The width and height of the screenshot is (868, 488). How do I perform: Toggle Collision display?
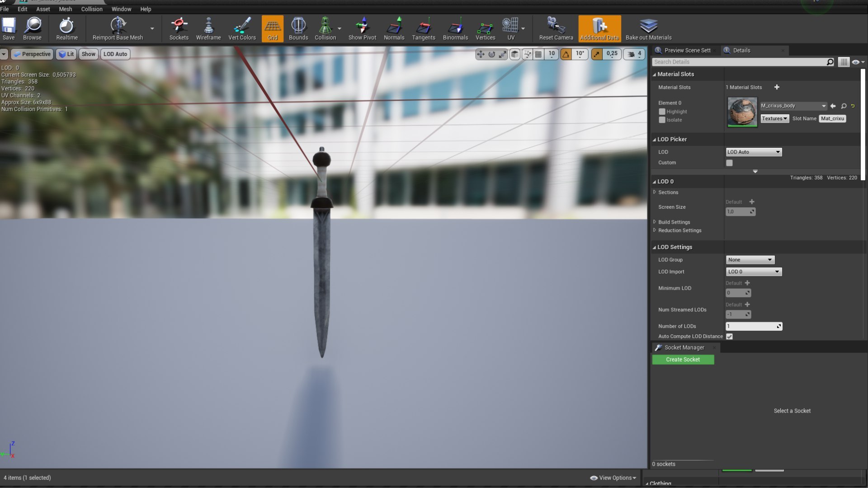point(325,29)
